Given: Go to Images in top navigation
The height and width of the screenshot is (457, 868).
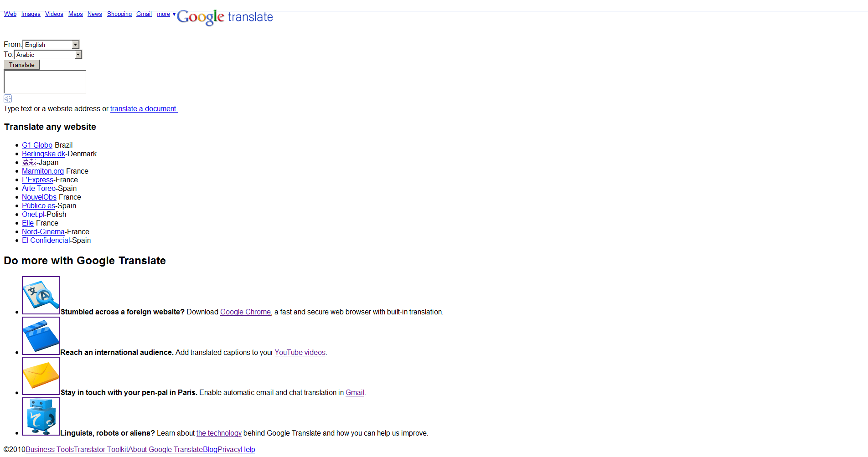Looking at the screenshot, I should click(31, 14).
